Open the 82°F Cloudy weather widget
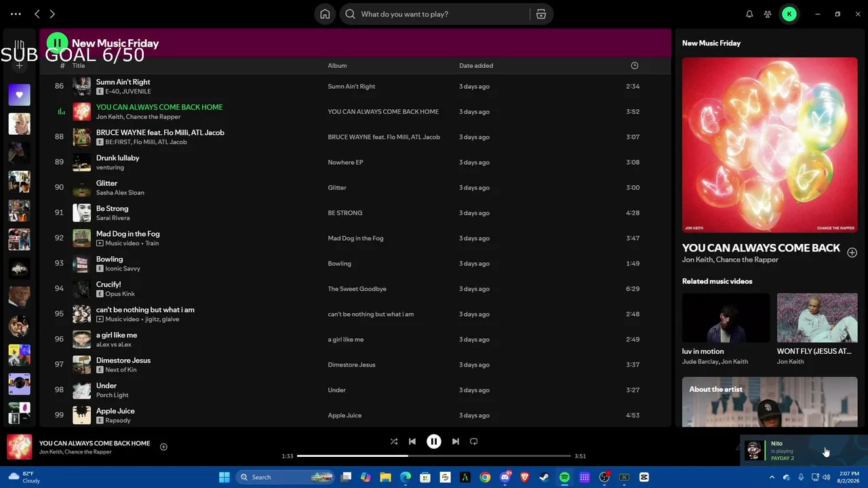 pos(24,477)
